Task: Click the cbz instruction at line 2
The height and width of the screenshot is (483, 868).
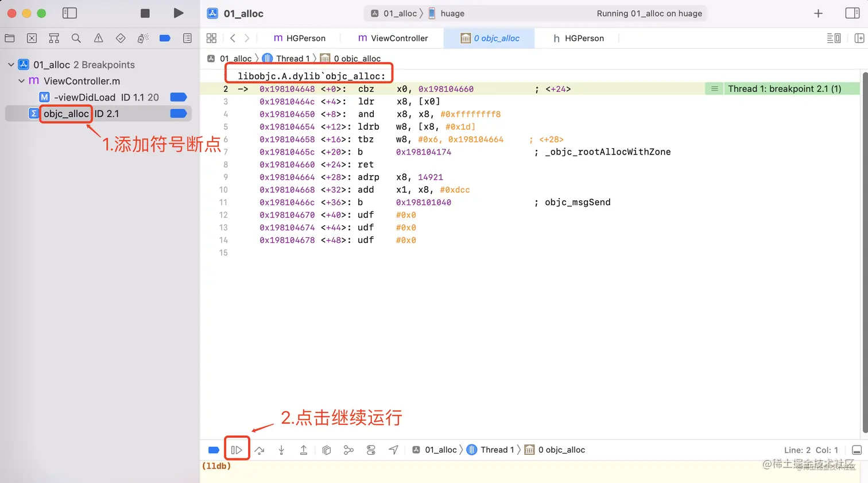Action: (366, 89)
